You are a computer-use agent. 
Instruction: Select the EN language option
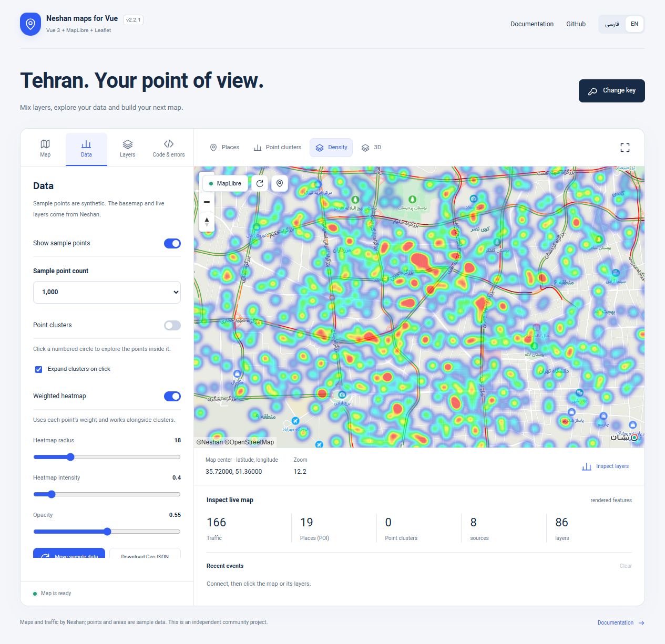635,24
